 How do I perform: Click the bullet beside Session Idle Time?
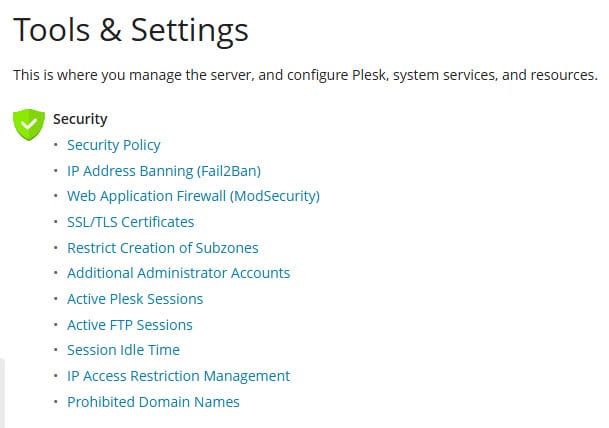[56, 351]
